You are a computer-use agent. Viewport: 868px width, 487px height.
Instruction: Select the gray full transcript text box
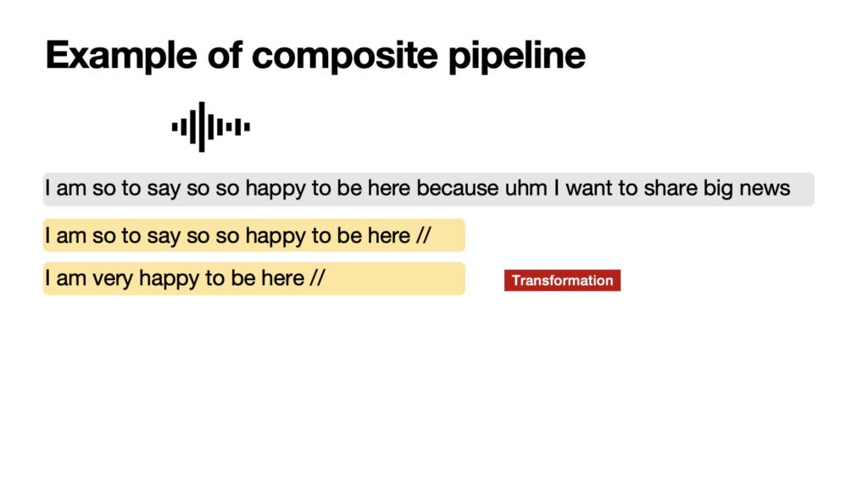428,189
